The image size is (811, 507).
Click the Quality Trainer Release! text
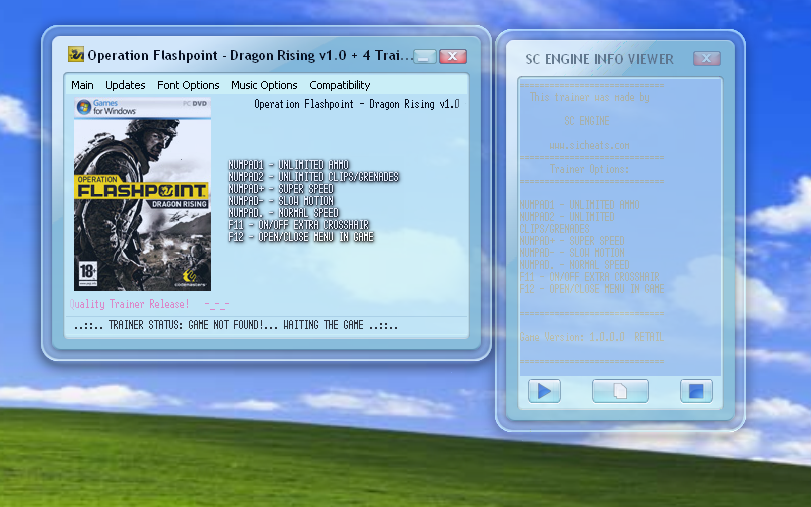pyautogui.click(x=130, y=304)
